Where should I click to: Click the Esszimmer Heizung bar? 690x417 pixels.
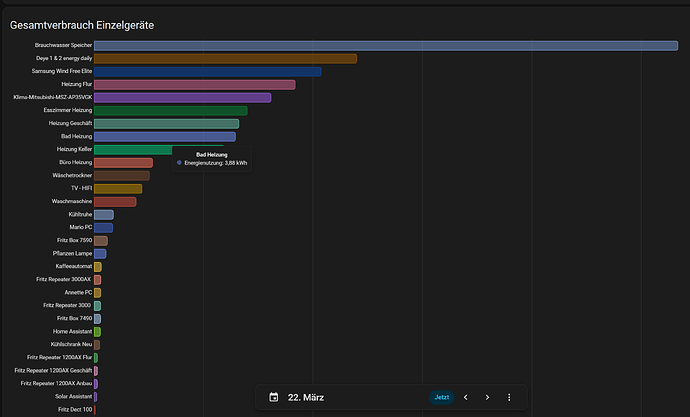pyautogui.click(x=171, y=110)
